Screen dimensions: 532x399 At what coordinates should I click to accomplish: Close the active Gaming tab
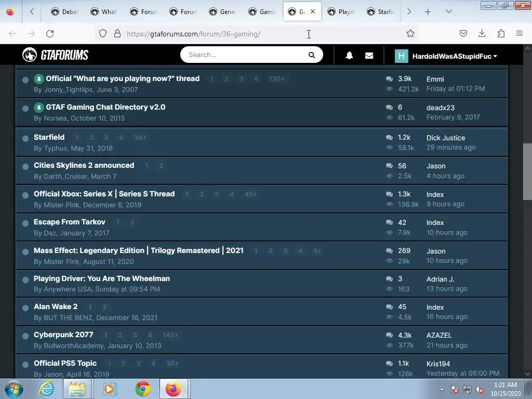pyautogui.click(x=313, y=11)
